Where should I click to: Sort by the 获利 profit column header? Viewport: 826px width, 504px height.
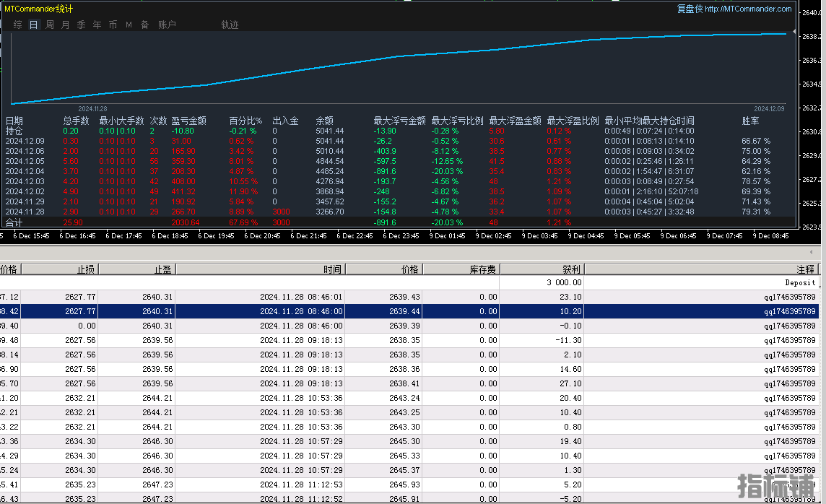pos(542,269)
